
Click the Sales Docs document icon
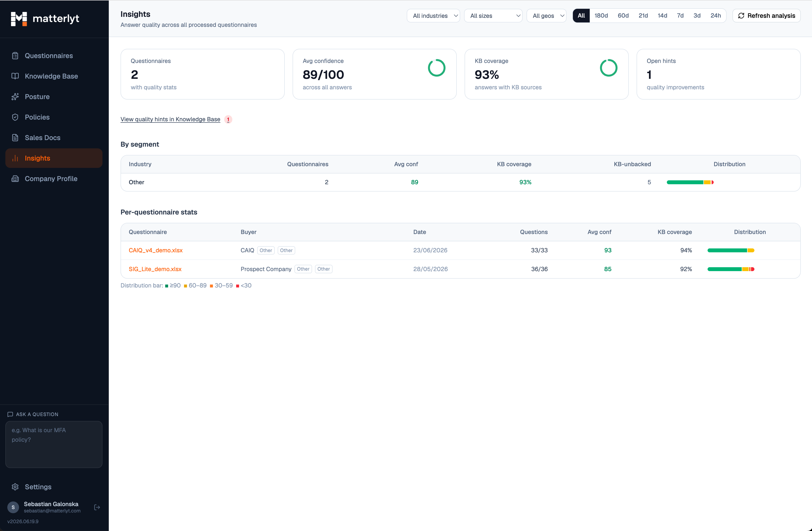click(15, 138)
